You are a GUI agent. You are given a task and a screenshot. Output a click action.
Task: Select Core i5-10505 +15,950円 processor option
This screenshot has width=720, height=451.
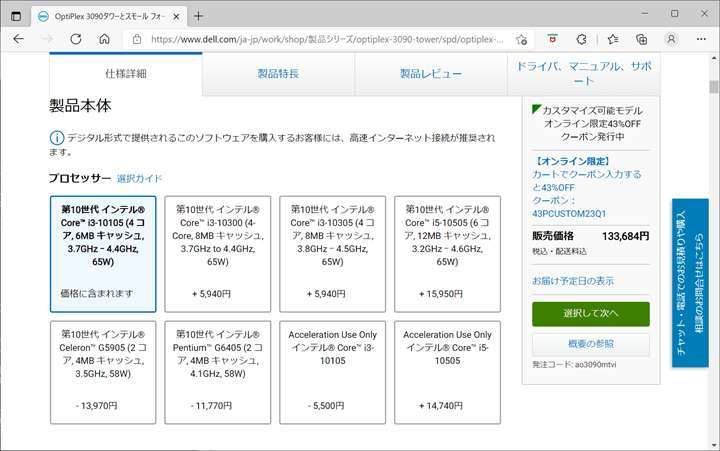(x=447, y=254)
